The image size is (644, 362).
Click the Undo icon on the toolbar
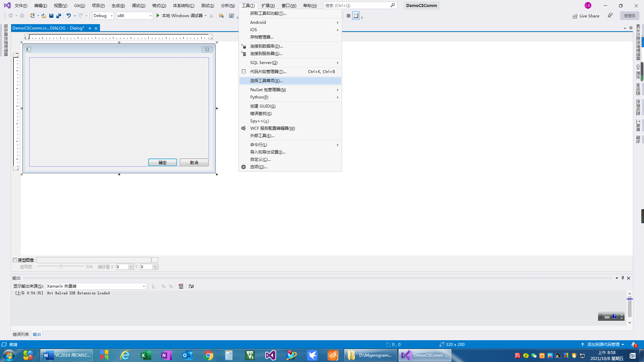69,15
